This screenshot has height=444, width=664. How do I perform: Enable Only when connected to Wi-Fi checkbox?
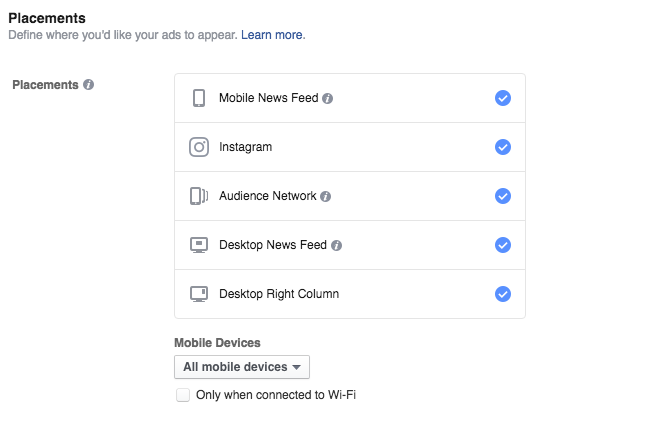183,395
